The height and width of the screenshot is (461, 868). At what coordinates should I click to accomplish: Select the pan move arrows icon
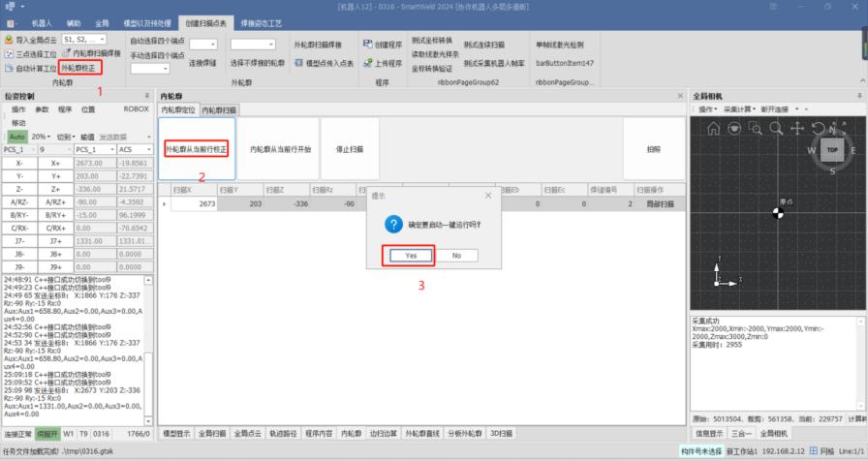[797, 128]
